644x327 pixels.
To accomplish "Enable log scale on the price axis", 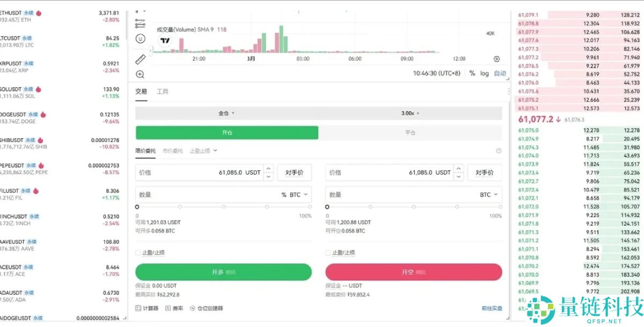I will (x=485, y=73).
